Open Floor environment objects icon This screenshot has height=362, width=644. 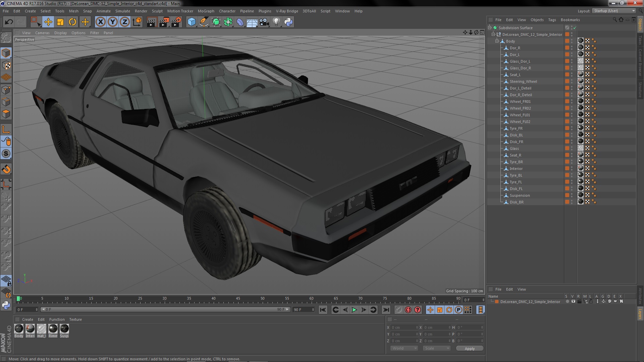[x=252, y=22]
